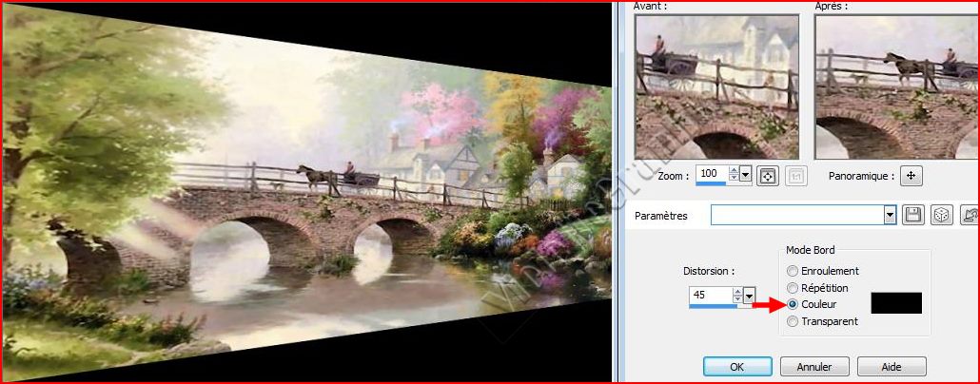
Task: Click the save preset floppy disk icon
Action: pyautogui.click(x=913, y=216)
